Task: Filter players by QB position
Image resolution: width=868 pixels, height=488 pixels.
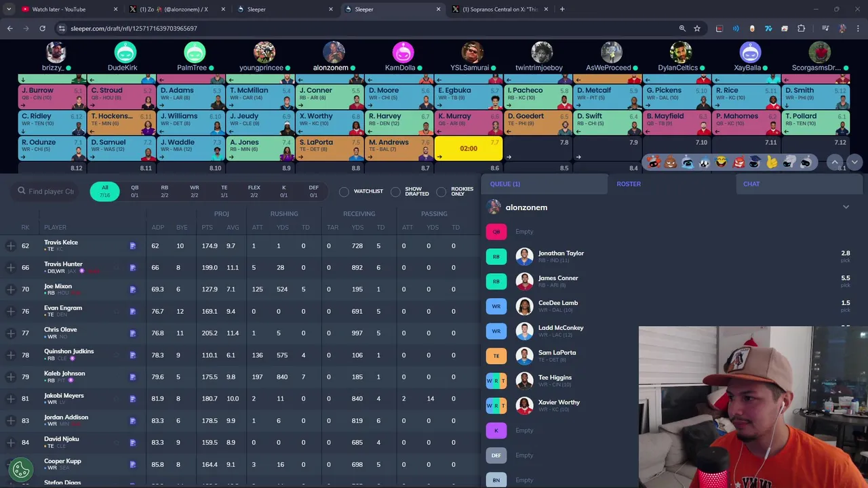Action: [134, 191]
